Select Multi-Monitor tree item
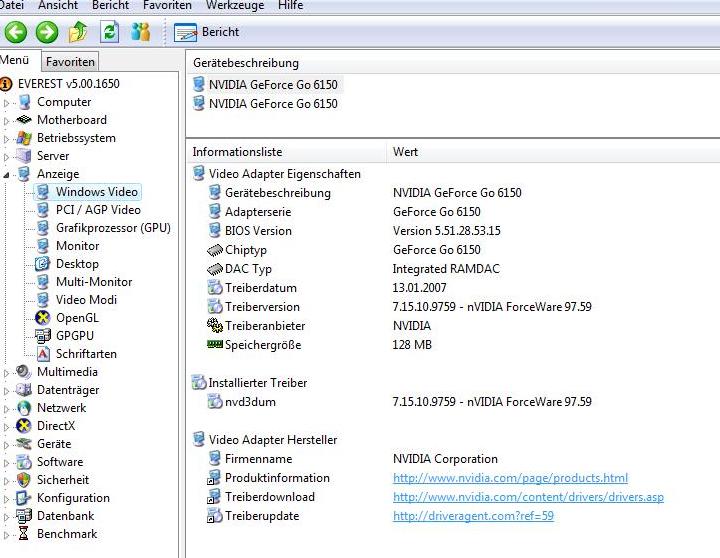 click(x=94, y=282)
